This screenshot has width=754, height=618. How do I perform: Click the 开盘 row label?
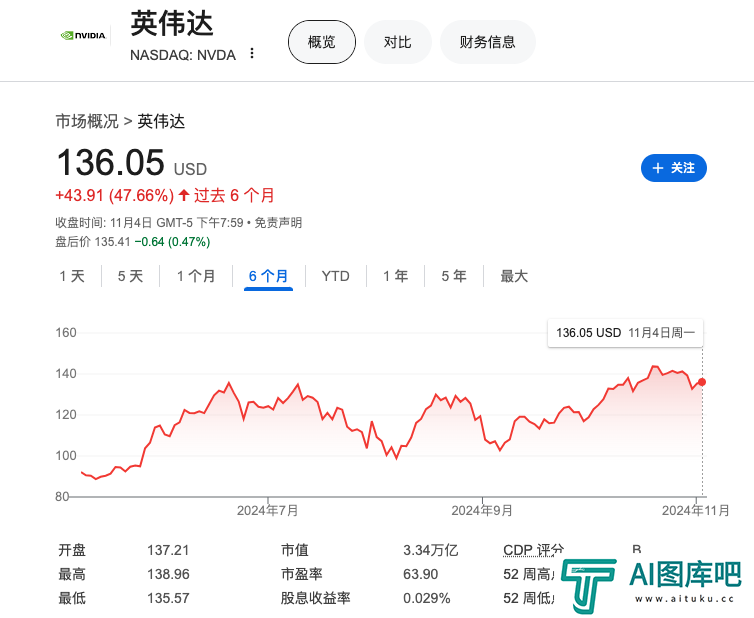pyautogui.click(x=72, y=550)
